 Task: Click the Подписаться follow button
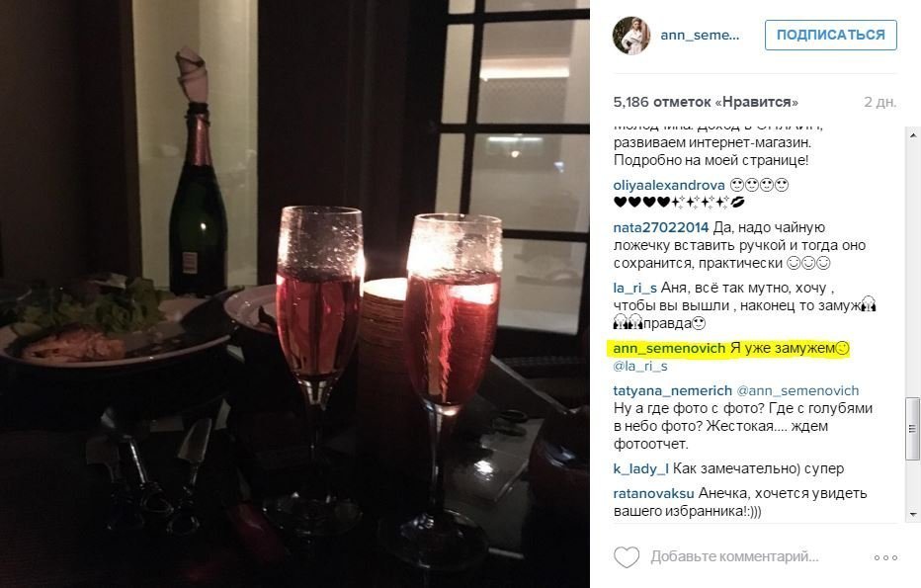pos(830,35)
